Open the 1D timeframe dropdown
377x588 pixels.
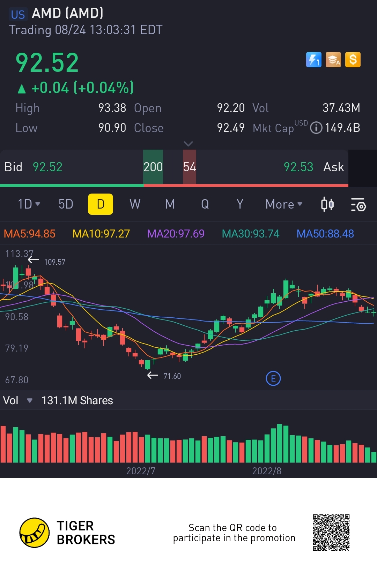[29, 204]
